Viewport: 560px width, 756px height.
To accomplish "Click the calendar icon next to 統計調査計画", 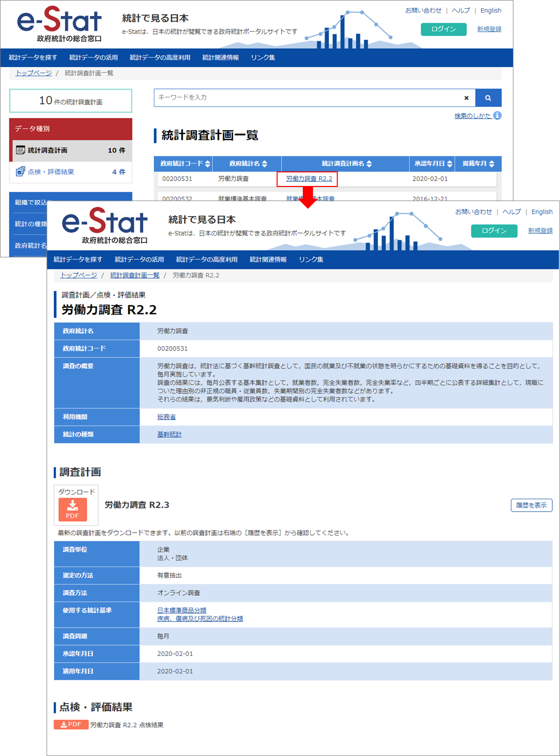I will pos(20,150).
